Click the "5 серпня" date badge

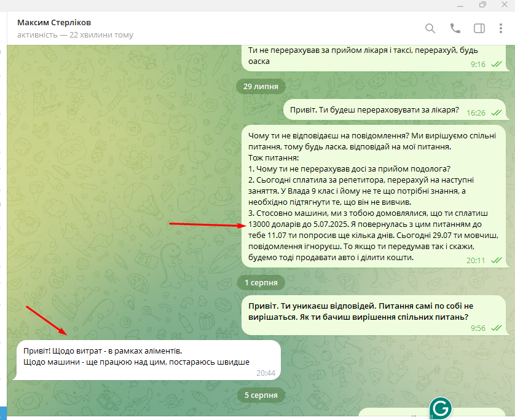coord(261,395)
